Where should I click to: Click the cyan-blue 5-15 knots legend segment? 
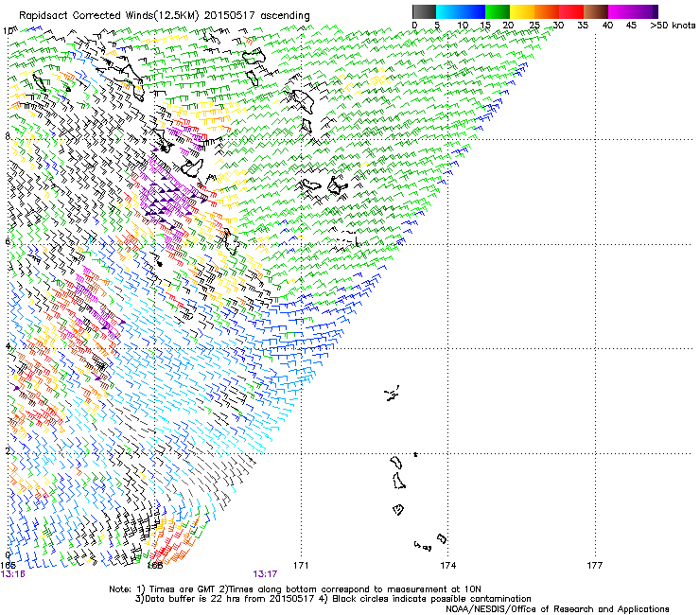point(461,11)
